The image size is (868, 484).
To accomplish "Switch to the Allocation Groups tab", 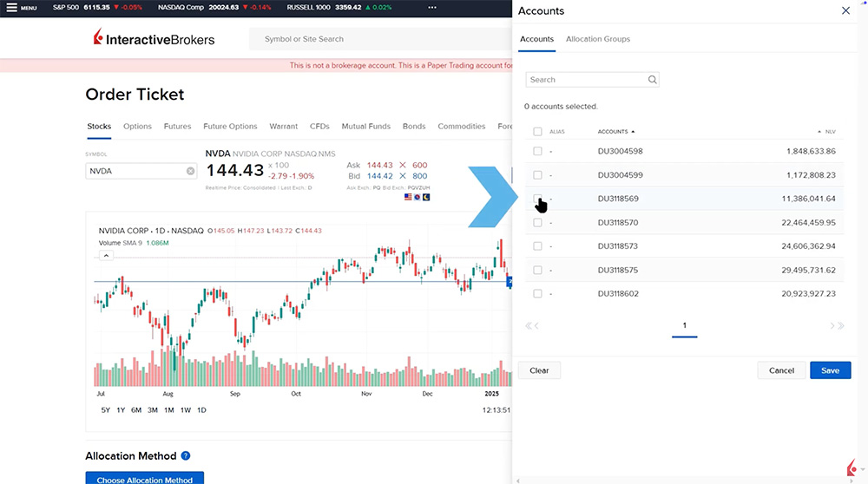I will (x=598, y=39).
